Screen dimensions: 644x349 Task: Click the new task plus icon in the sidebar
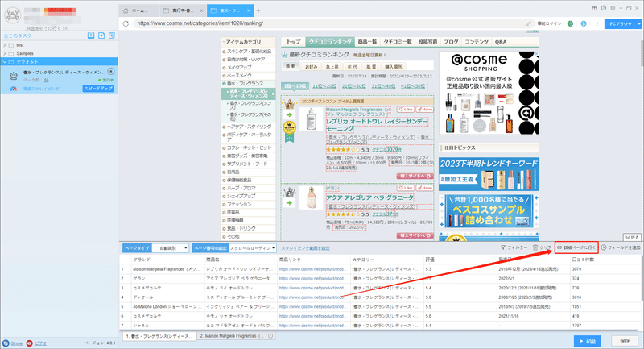101,35
